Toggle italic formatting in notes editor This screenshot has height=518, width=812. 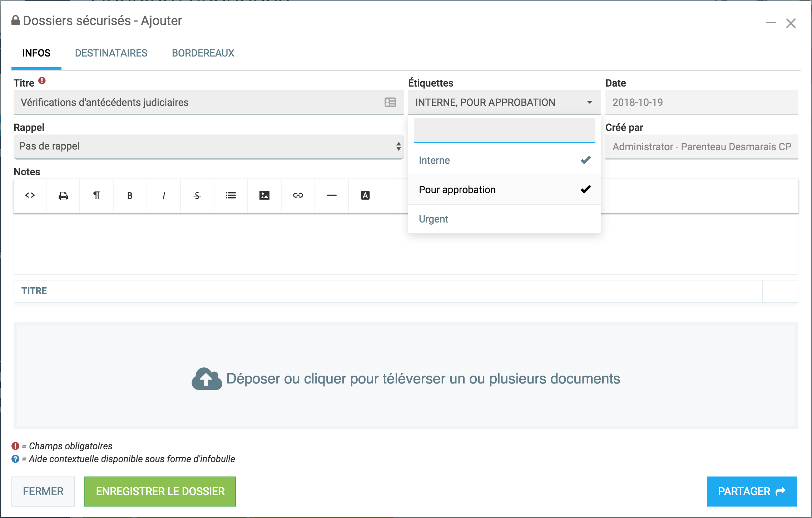tap(164, 195)
